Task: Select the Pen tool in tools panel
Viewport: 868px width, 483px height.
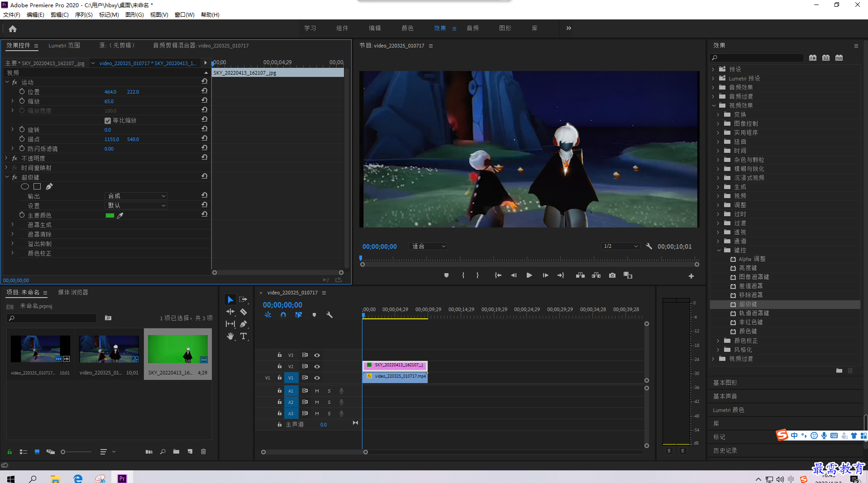Action: point(243,324)
